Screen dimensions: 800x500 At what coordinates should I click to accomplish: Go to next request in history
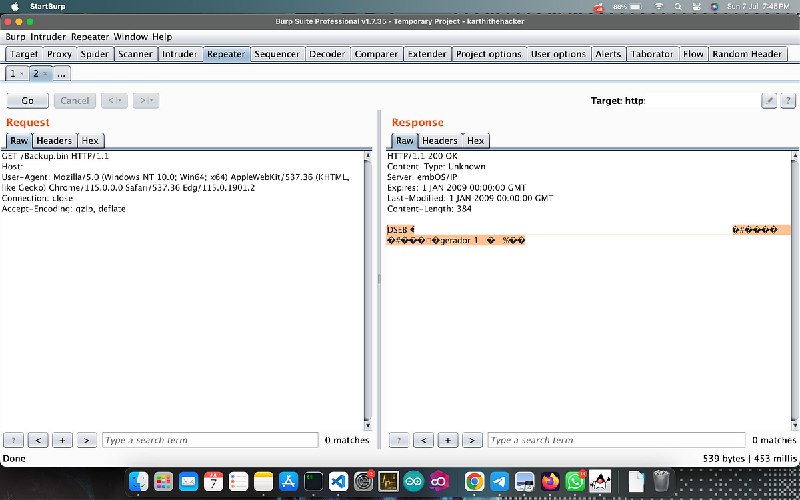click(x=146, y=101)
